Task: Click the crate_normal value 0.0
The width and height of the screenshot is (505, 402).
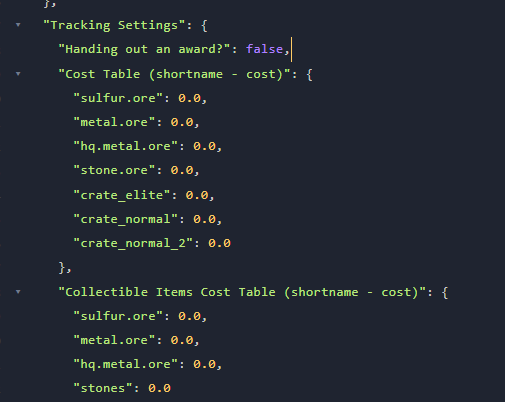Action: coord(204,219)
